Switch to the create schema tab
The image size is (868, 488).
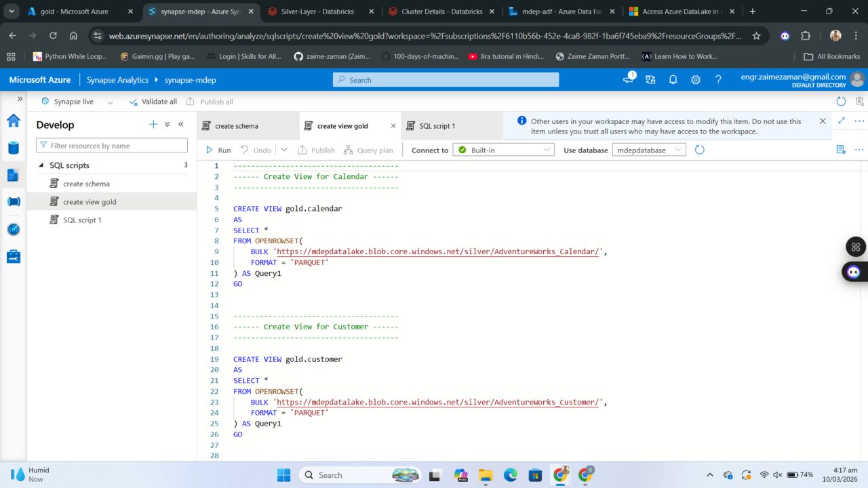(249, 126)
